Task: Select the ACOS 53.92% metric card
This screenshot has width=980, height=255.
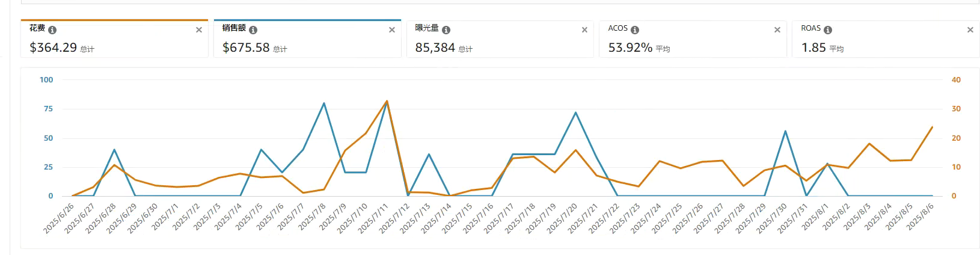Action: coord(693,39)
